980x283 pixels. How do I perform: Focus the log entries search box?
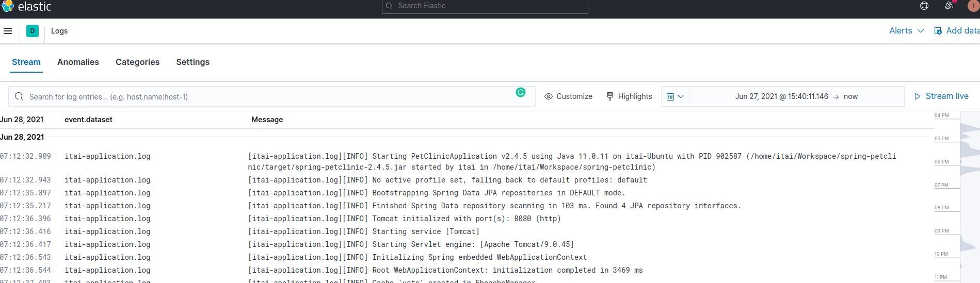(258, 96)
